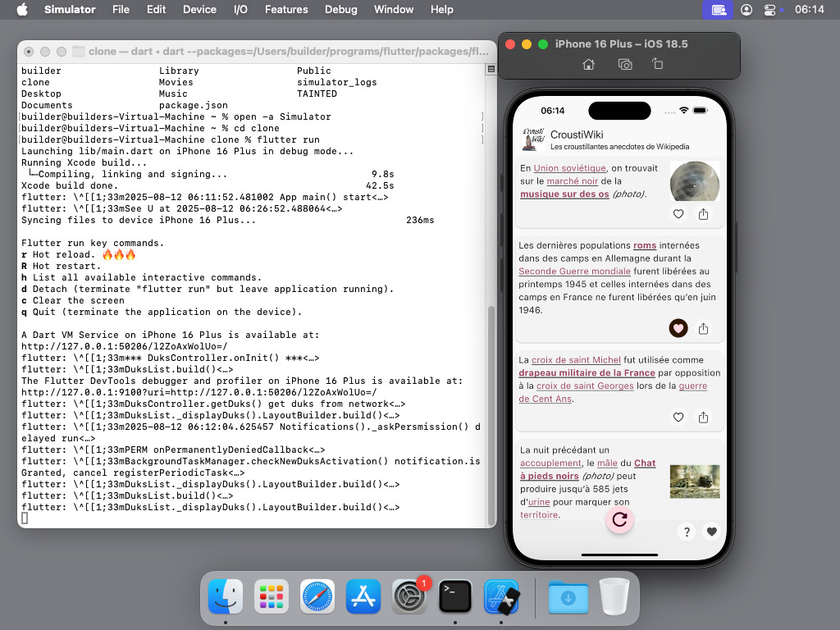Open the Debug menu
Viewport: 840px width, 630px height.
tap(341, 10)
